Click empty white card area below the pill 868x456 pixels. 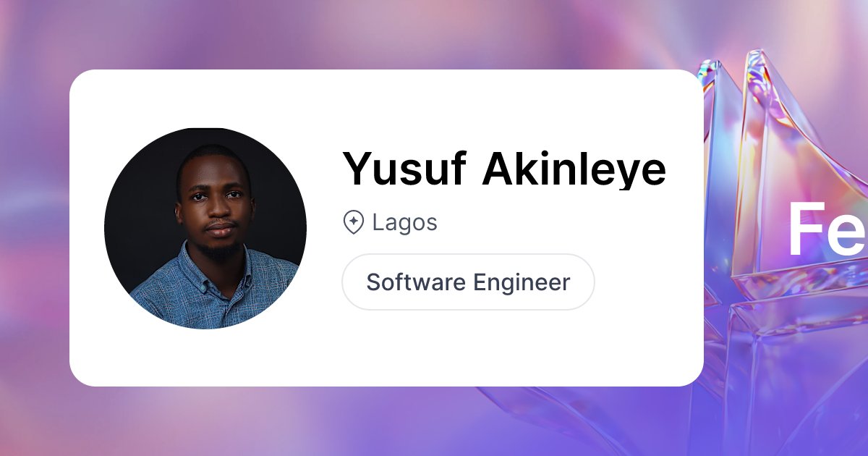[468, 347]
